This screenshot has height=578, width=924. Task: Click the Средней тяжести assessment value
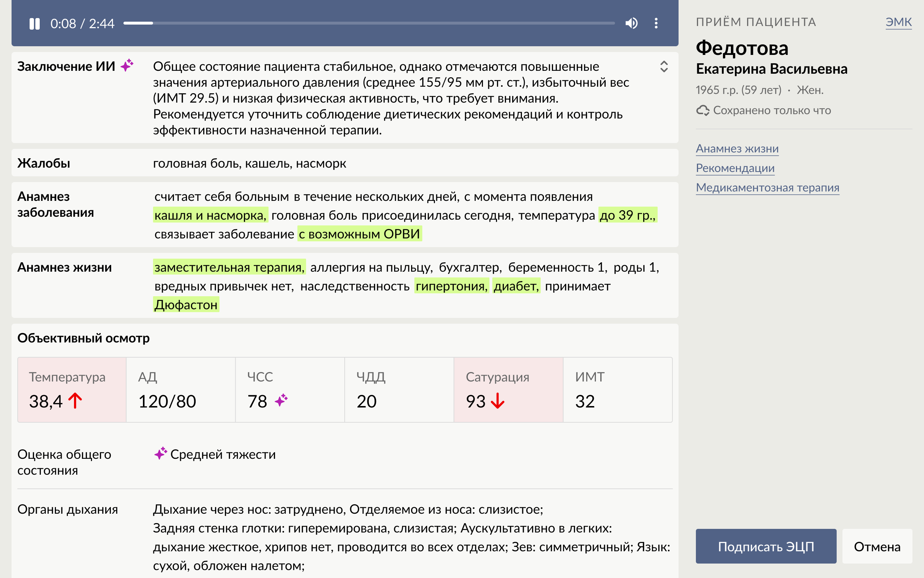click(223, 454)
